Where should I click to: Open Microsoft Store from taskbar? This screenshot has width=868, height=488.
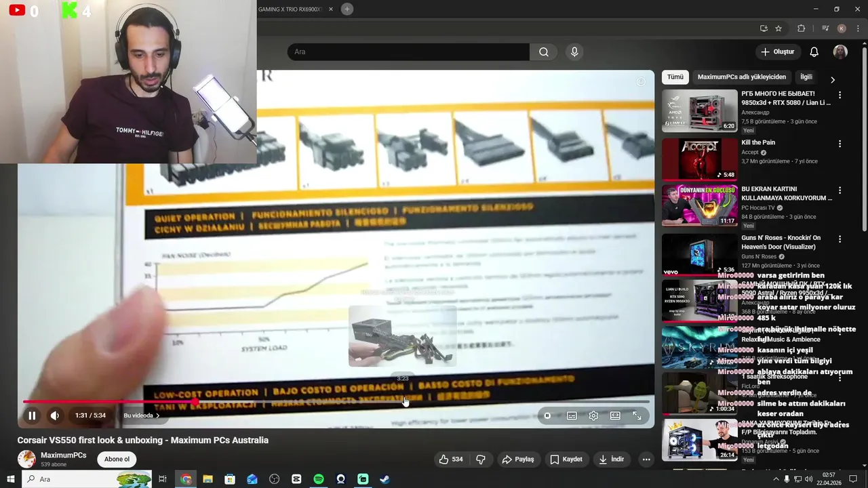230,479
